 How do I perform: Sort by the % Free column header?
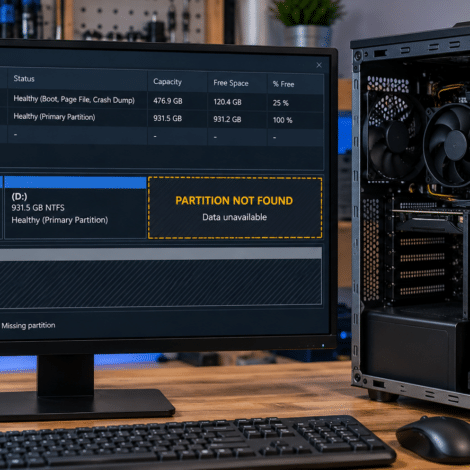(x=283, y=84)
